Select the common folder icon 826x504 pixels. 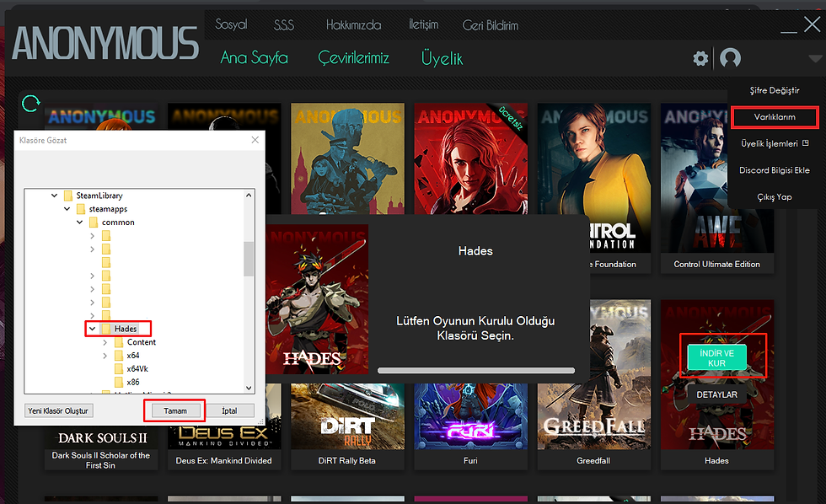pos(94,223)
